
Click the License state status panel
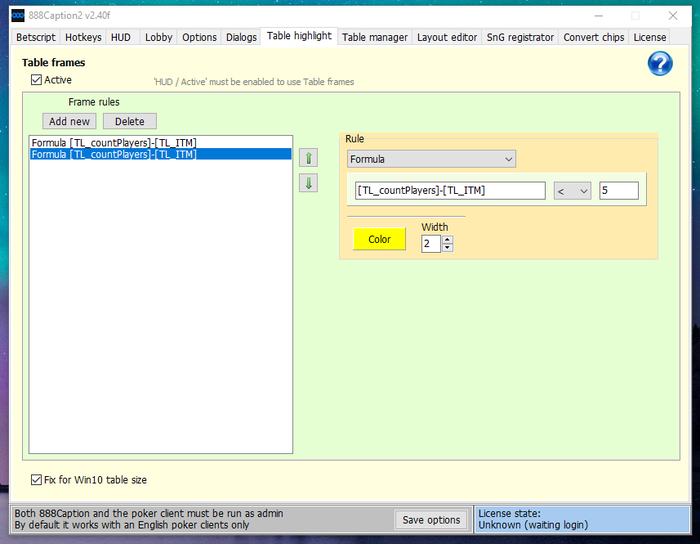pyautogui.click(x=583, y=519)
